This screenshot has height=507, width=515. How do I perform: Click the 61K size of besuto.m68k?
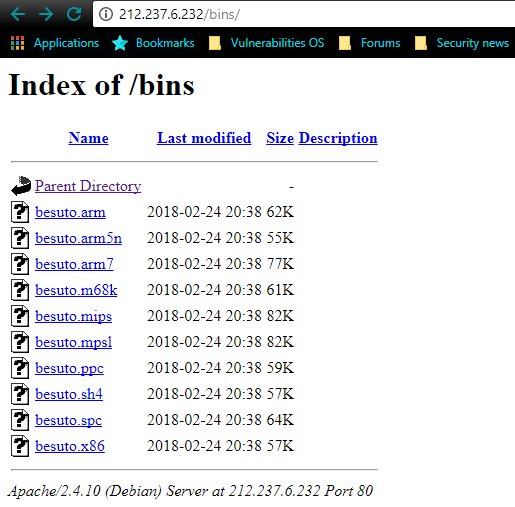(x=280, y=290)
